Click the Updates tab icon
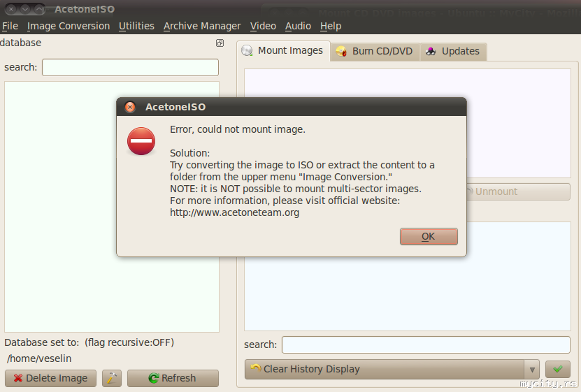 [x=431, y=51]
